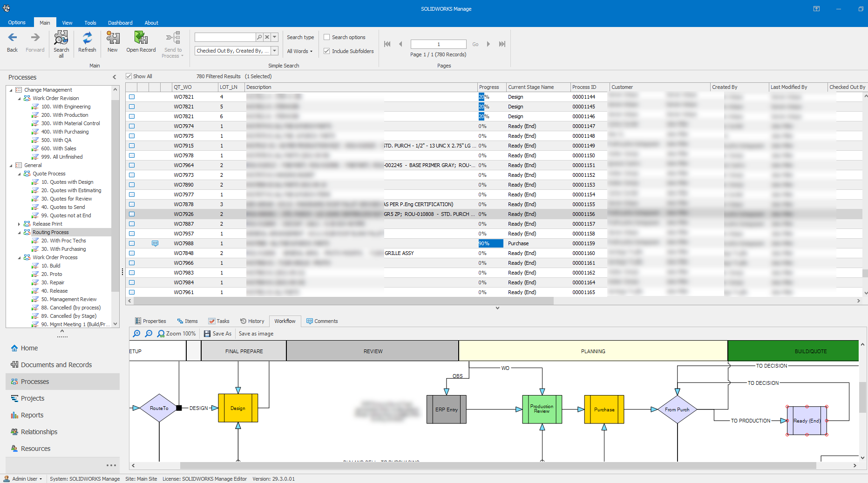Click the Refresh icon in the ribbon
The image size is (868, 483).
tap(87, 38)
